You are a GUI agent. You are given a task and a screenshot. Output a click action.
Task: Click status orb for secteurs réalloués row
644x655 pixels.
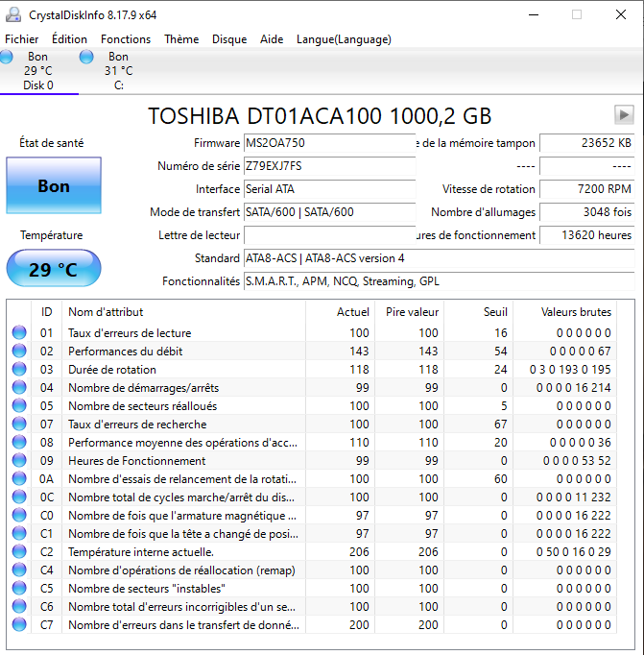click(19, 405)
